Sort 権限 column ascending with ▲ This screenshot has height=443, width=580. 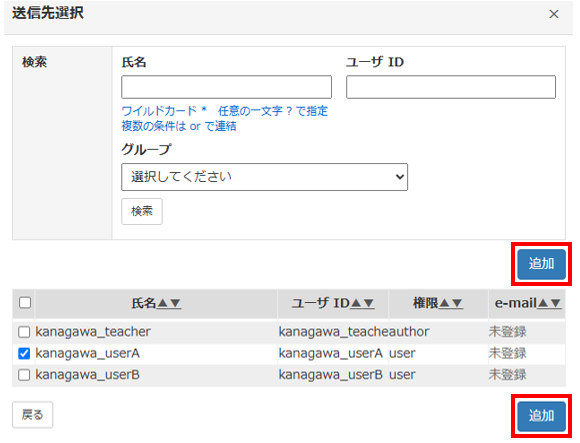click(x=445, y=304)
